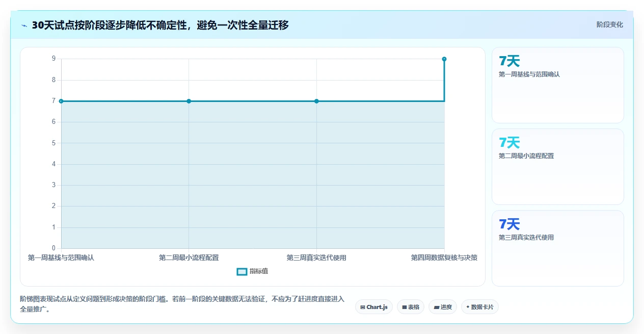This screenshot has width=644, height=334.
Task: Click x-axis label 第二周最小流程配置
Action: [x=189, y=258]
